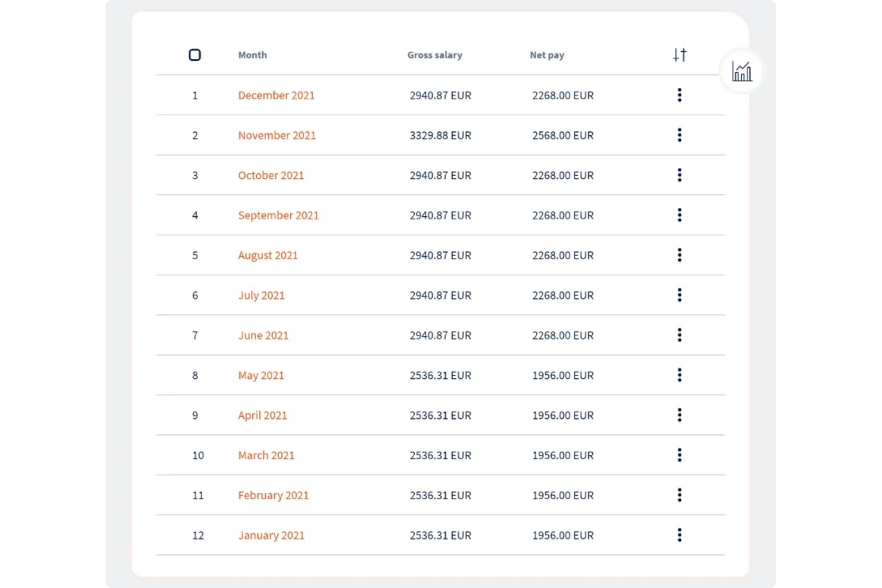
Task: Open the October 2021 payslip link
Action: (271, 175)
